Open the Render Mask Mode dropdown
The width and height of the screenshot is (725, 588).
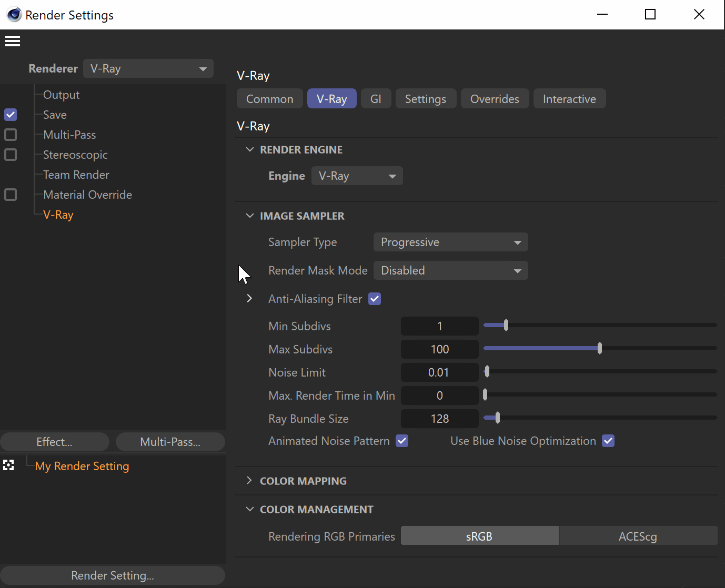[451, 270]
